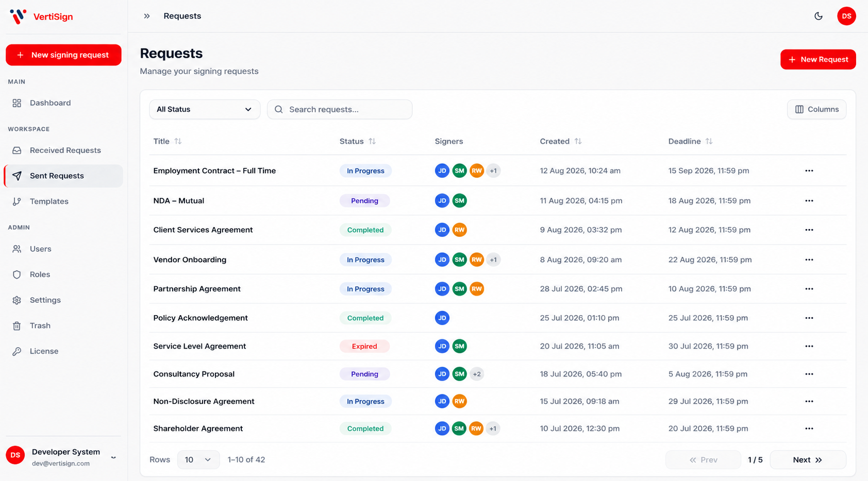Click the +1 signers badge on Employment Contract
The height and width of the screenshot is (481, 868).
pos(493,170)
